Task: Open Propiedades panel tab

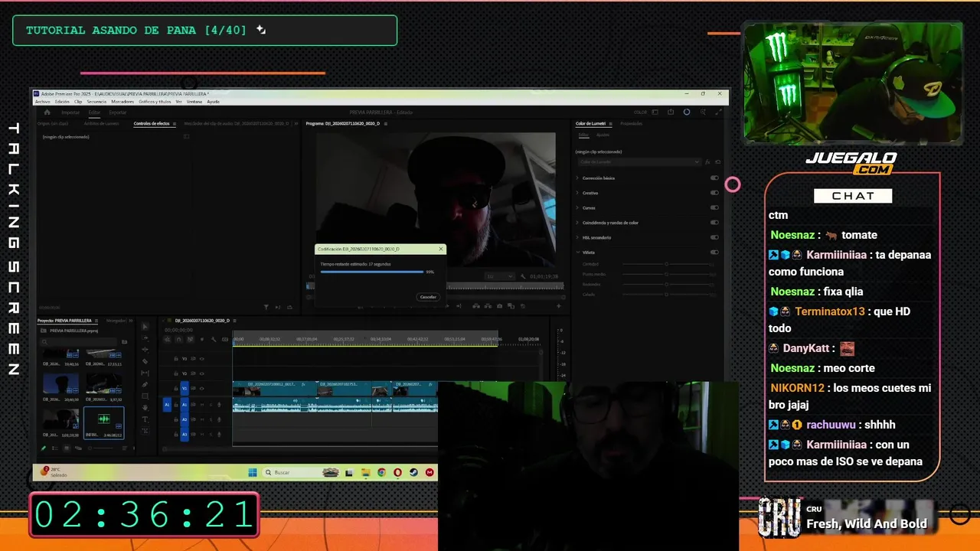Action: (x=632, y=123)
